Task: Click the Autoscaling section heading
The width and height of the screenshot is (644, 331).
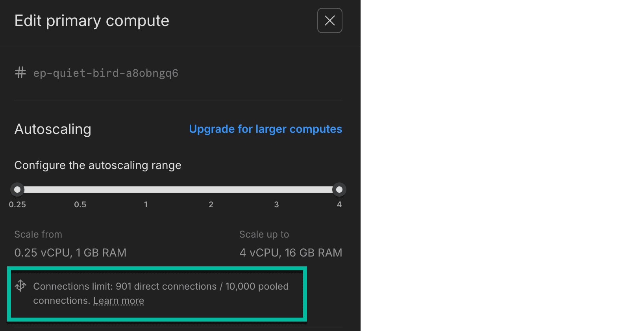Action: (53, 129)
